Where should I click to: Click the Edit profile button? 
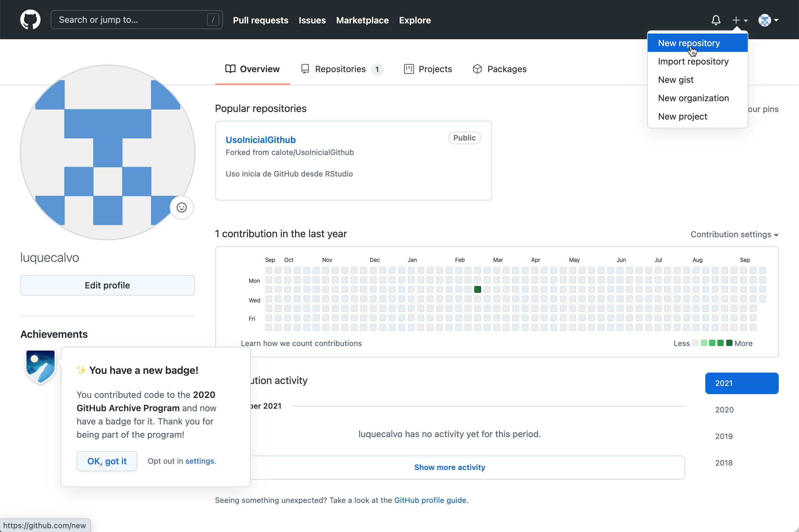[x=107, y=285]
